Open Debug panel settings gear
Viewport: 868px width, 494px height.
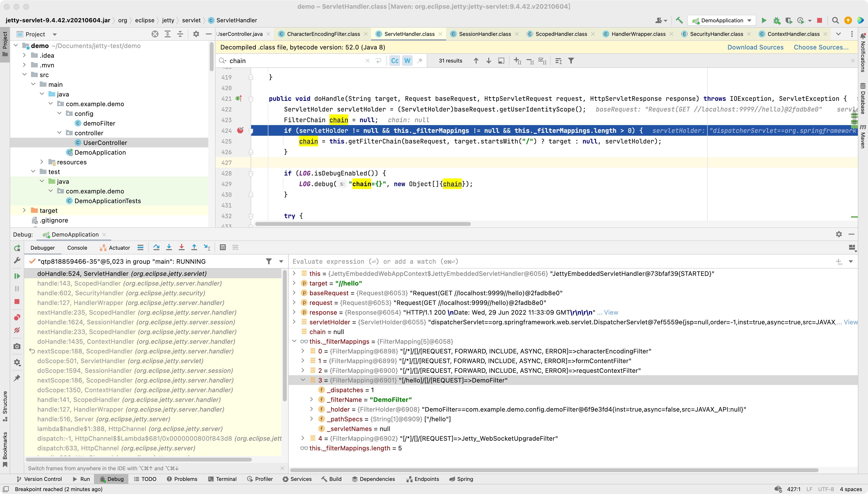coord(839,234)
